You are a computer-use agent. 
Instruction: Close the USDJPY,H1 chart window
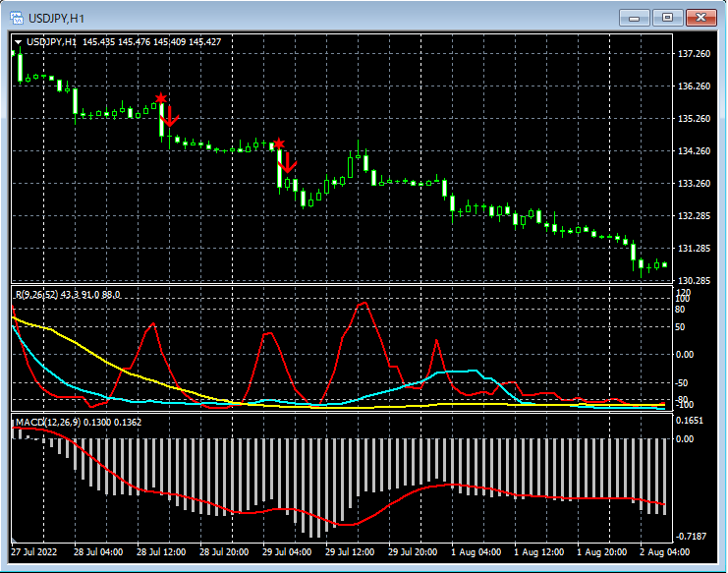pyautogui.click(x=700, y=17)
